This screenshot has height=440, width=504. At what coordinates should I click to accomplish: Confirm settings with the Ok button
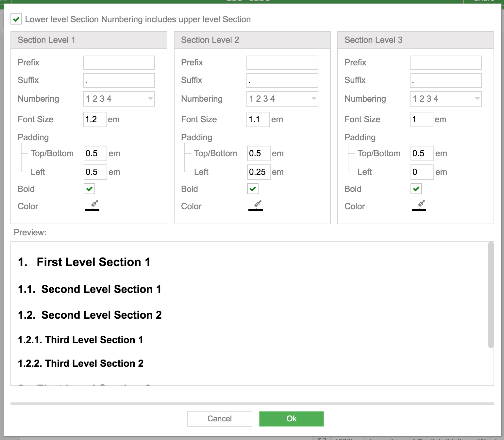pyautogui.click(x=292, y=419)
